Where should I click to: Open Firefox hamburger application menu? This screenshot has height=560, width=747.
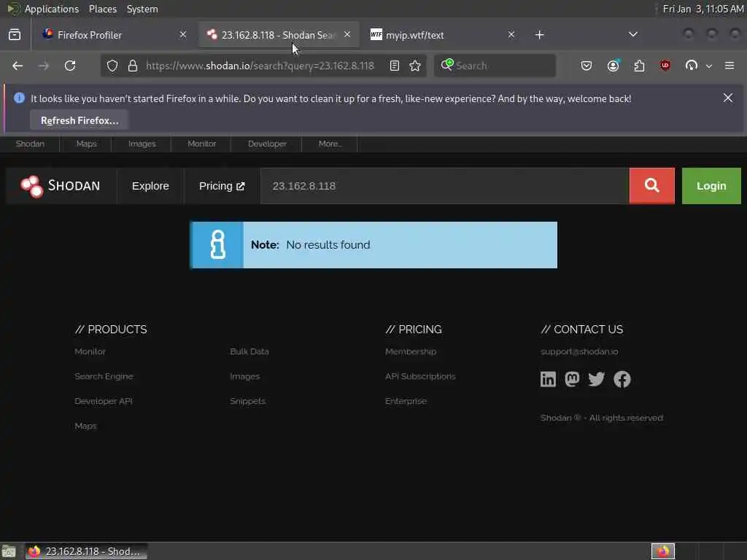pos(729,66)
